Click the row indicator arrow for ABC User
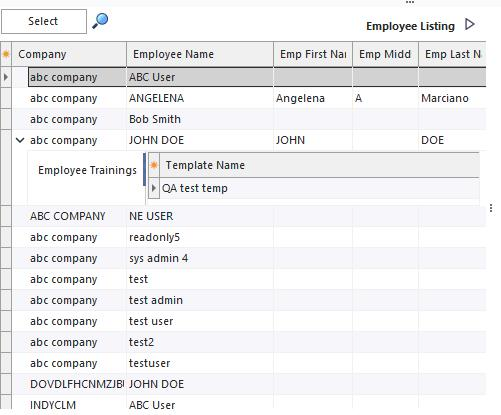Viewport: 501px width, 415px height. pos(6,77)
